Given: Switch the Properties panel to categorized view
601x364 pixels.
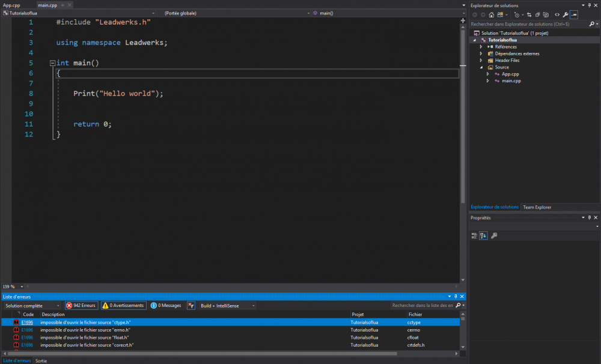Looking at the screenshot, I should (x=474, y=236).
